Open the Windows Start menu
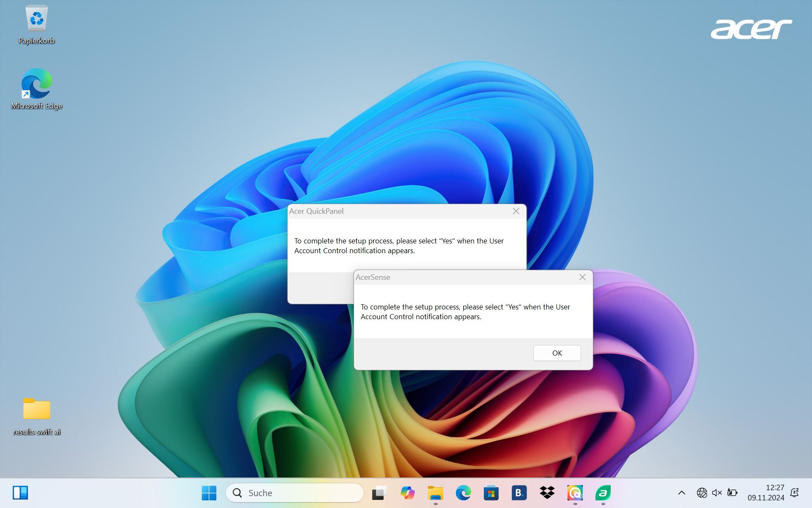Viewport: 812px width, 508px height. pyautogui.click(x=209, y=493)
